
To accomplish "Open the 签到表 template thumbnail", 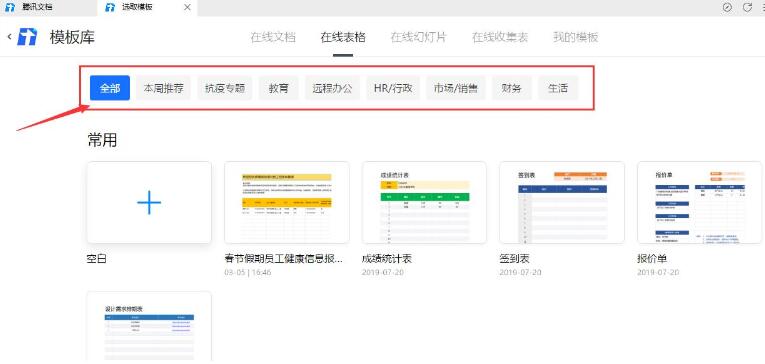I will click(562, 202).
